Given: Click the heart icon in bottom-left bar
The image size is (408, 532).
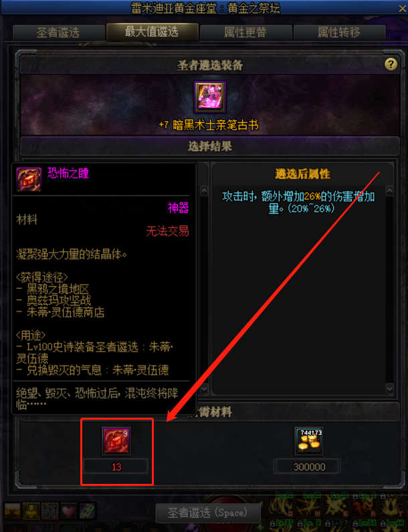Looking at the screenshot, I should (68, 511).
